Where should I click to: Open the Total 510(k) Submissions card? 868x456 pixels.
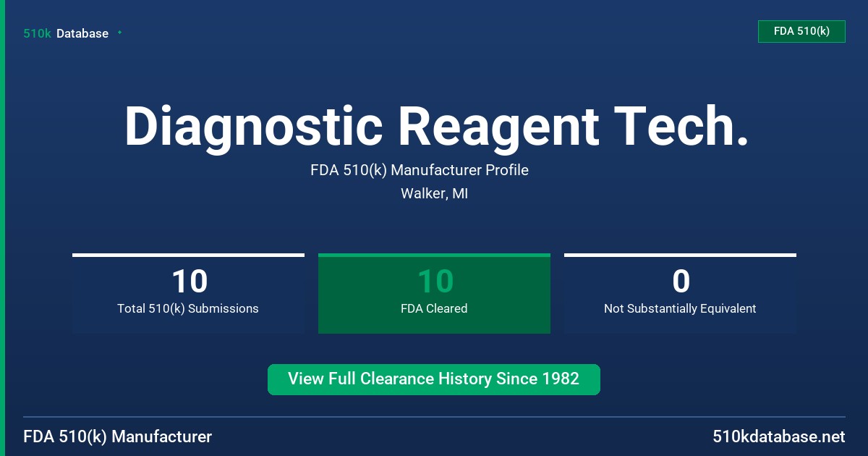pyautogui.click(x=188, y=293)
